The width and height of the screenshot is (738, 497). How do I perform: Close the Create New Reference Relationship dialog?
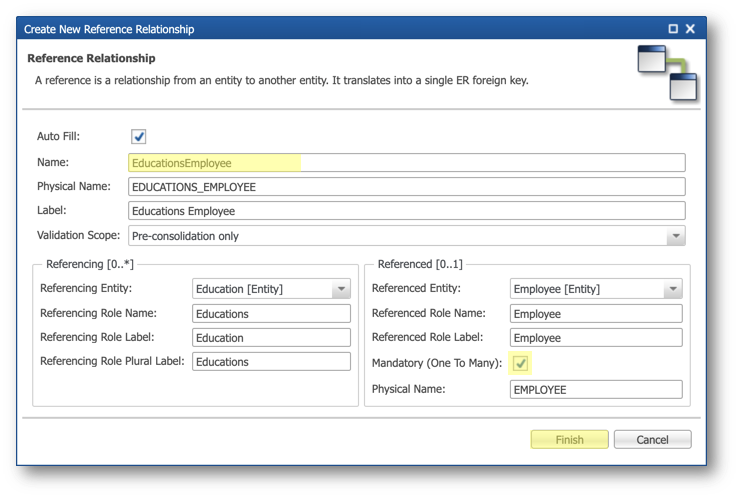690,29
